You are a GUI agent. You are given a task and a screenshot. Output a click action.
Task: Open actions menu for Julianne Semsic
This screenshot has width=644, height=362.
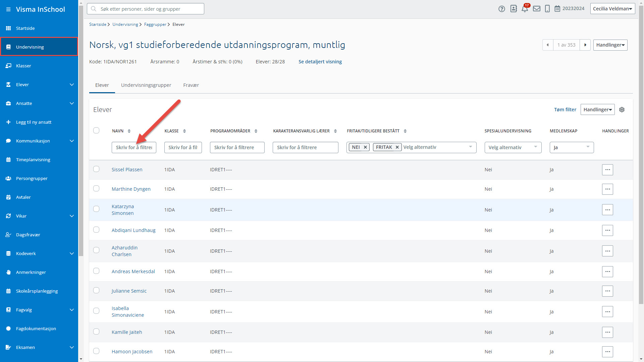607,291
